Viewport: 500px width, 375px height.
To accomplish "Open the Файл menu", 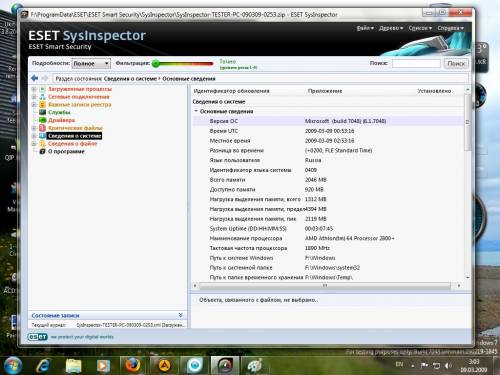I will click(365, 28).
